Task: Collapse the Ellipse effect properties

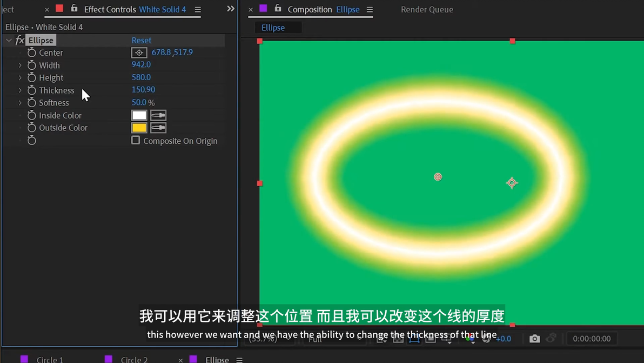Action: coord(9,40)
